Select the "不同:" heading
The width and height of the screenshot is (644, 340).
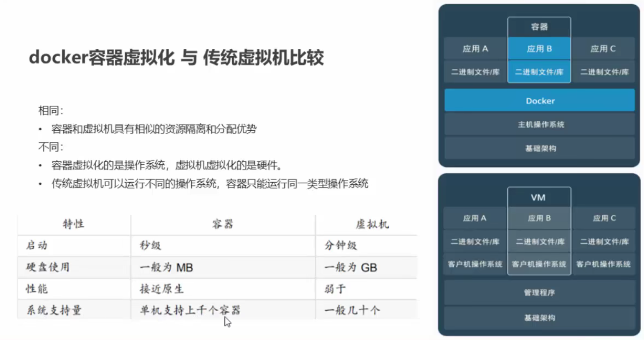[x=51, y=147]
